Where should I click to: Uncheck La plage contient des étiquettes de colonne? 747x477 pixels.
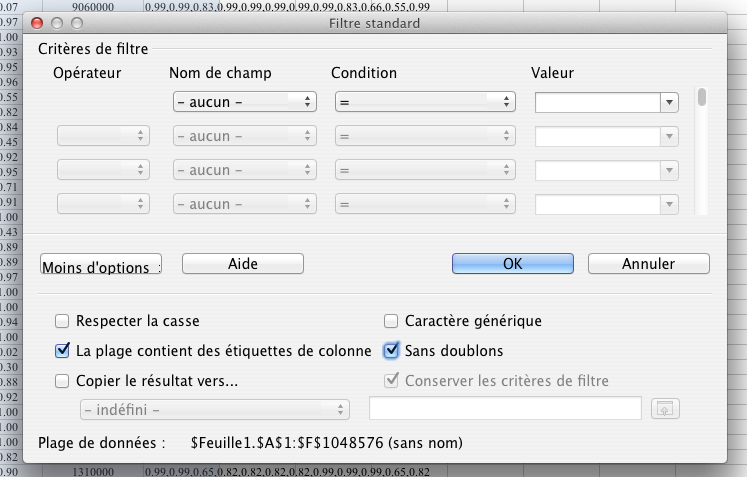point(62,351)
